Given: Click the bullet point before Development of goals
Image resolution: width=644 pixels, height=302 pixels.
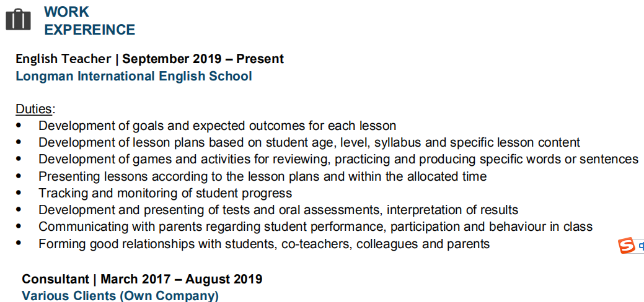Looking at the screenshot, I should click(x=19, y=126).
